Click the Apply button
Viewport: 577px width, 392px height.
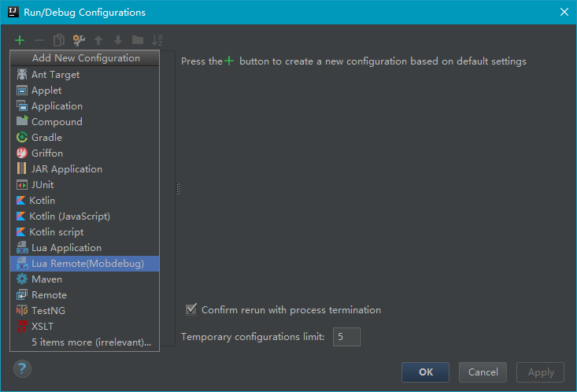point(540,372)
